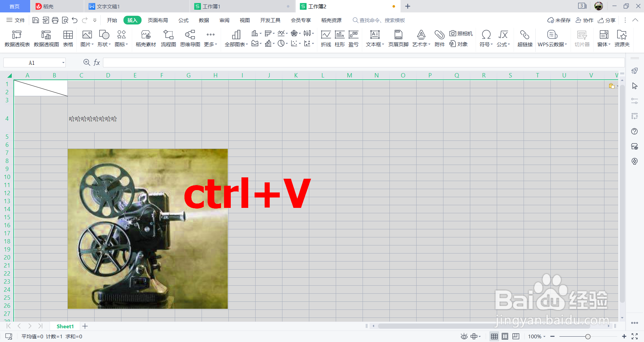The height and width of the screenshot is (342, 644).
Task: Open the quick access toolbar customize arrow
Action: click(x=95, y=20)
